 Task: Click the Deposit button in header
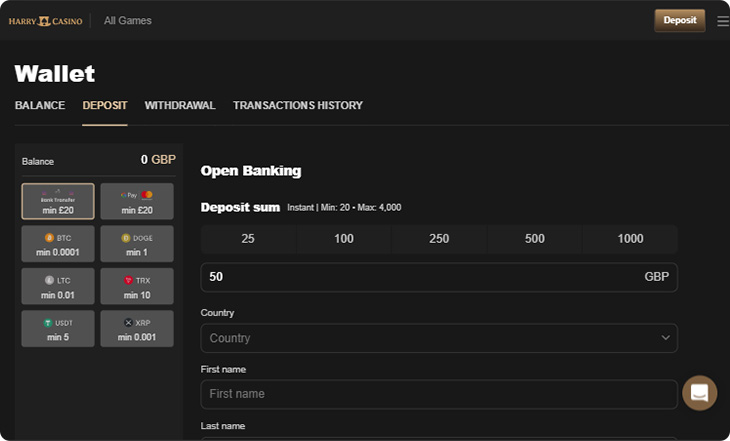(x=679, y=20)
